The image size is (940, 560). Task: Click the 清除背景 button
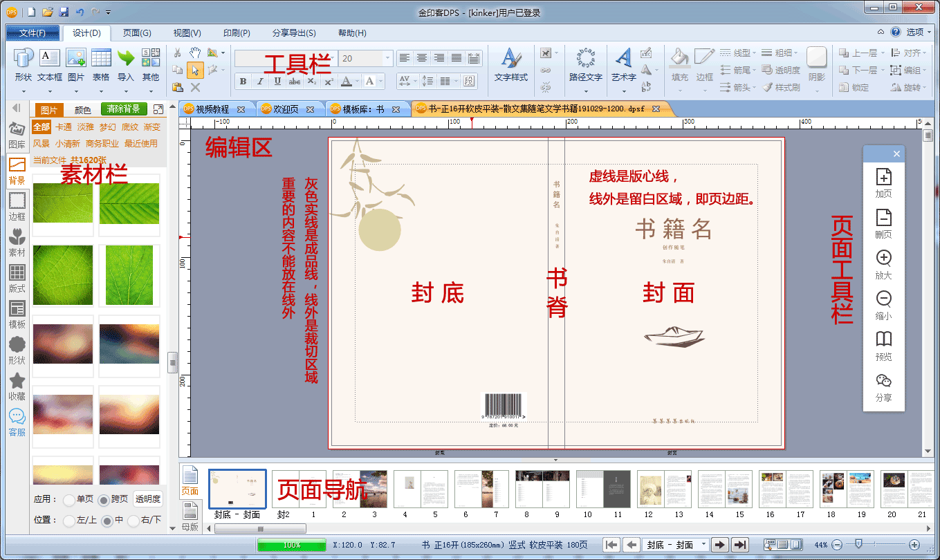point(124,109)
